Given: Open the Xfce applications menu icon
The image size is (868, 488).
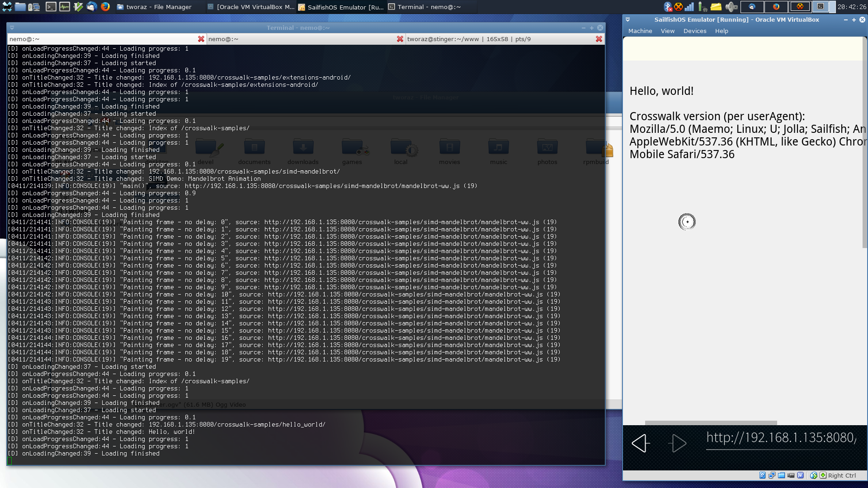Looking at the screenshot, I should pyautogui.click(x=7, y=7).
